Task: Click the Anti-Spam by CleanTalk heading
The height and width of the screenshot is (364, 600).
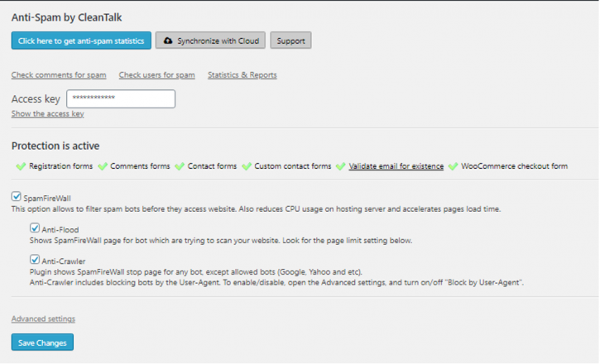Action: click(x=66, y=17)
